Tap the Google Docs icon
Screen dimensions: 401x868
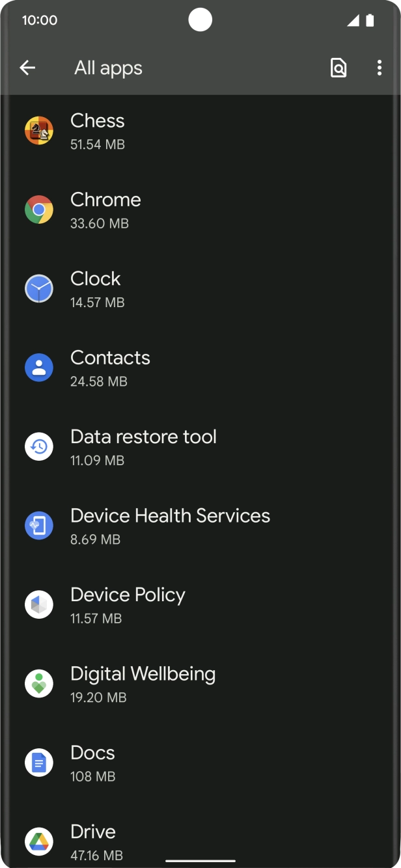click(39, 763)
